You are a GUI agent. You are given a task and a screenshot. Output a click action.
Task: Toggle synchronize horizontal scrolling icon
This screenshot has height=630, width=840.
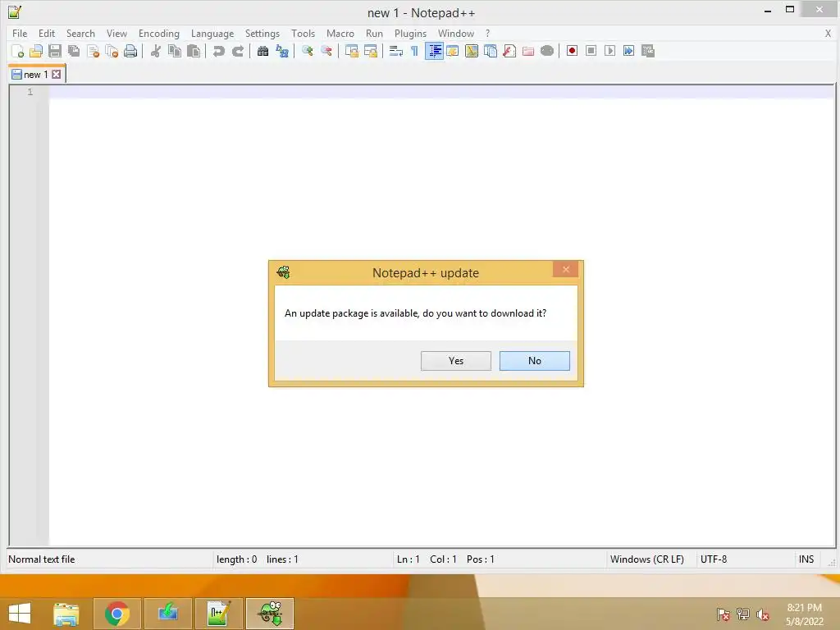(x=371, y=51)
